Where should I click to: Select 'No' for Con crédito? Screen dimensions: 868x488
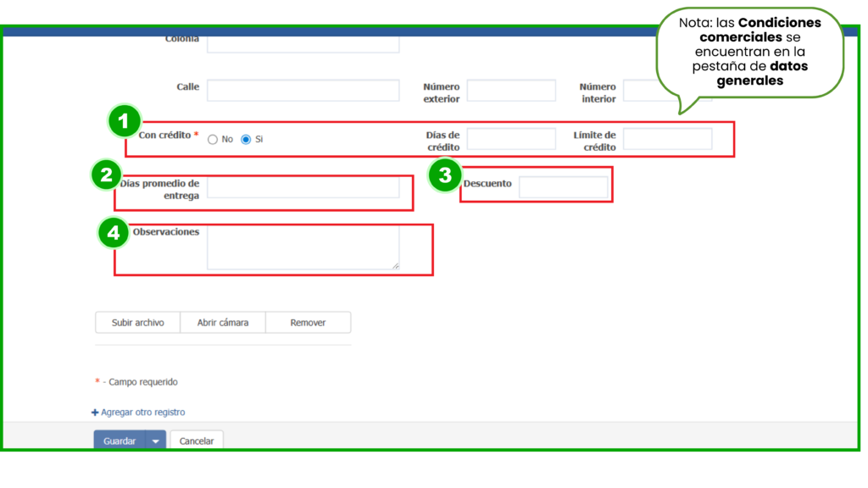pyautogui.click(x=213, y=140)
